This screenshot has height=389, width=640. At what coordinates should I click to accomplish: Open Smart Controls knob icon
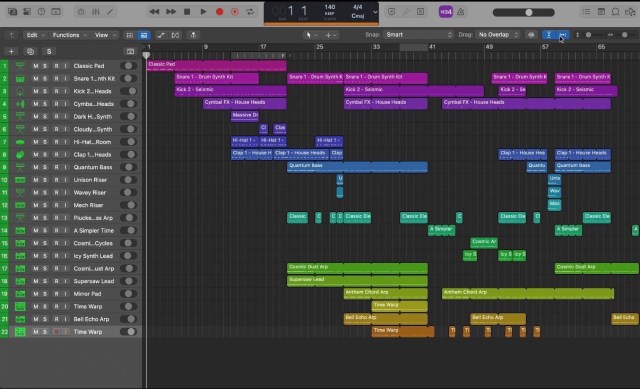pos(81,12)
